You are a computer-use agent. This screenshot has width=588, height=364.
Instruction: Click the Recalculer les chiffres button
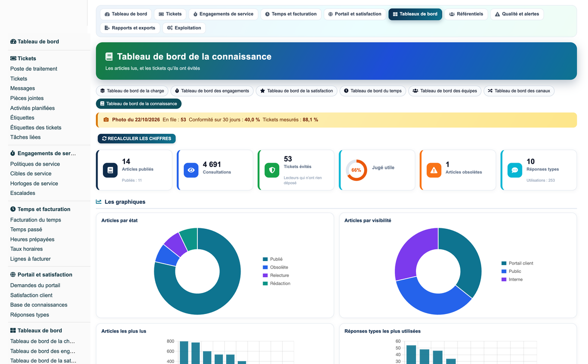point(137,139)
